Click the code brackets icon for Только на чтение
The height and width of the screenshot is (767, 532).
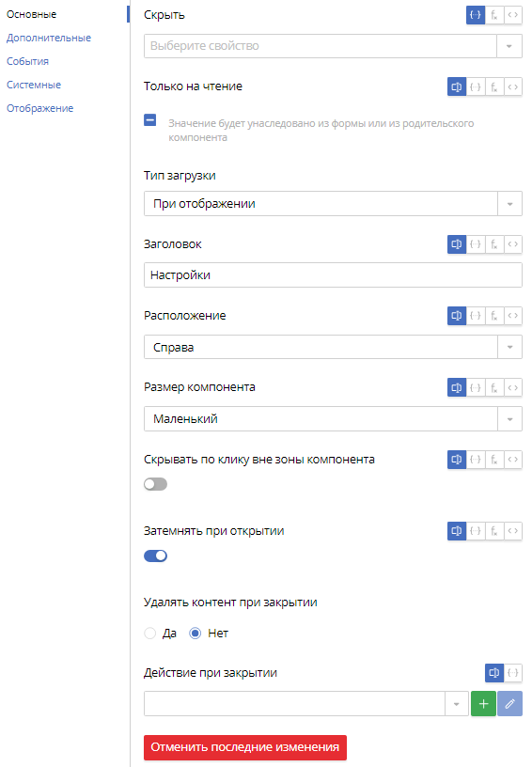point(513,87)
